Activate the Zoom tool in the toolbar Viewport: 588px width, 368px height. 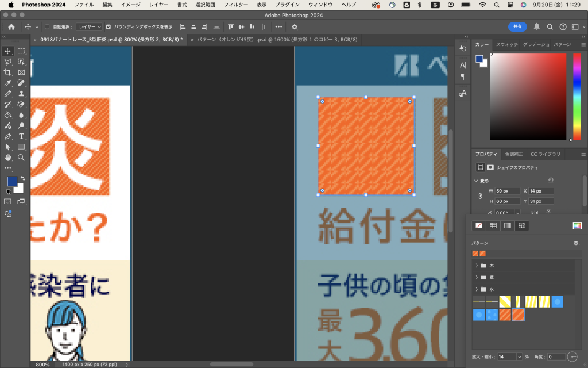(x=21, y=157)
